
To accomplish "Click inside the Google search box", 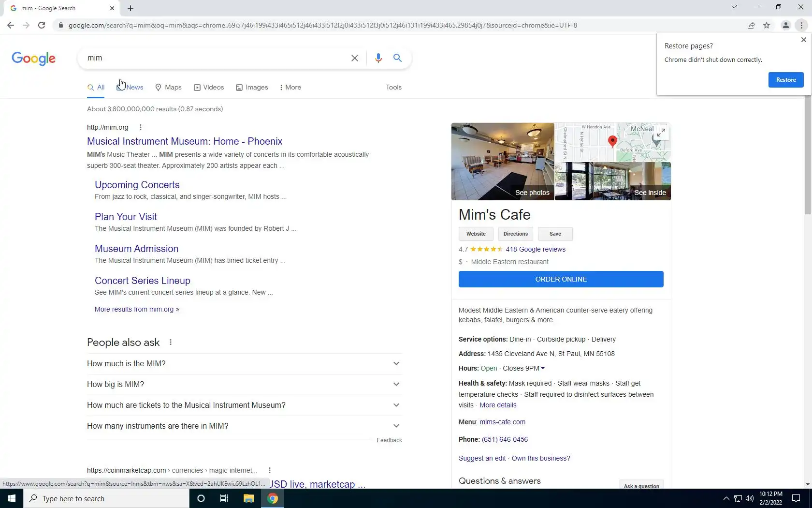I will (x=215, y=58).
